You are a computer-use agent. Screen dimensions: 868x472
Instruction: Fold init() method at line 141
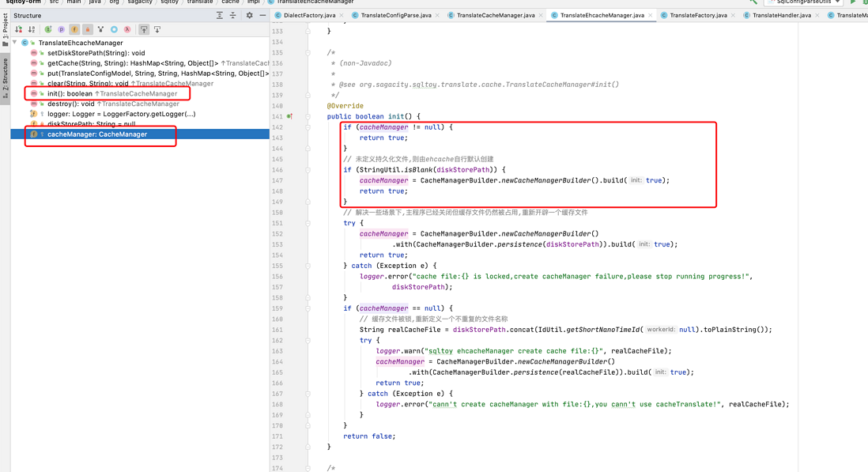[308, 117]
